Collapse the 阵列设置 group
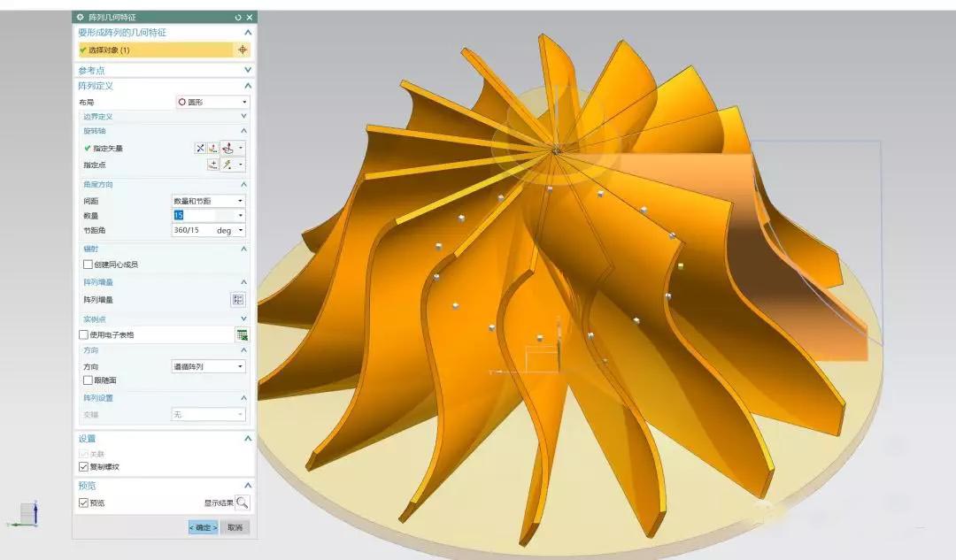The height and width of the screenshot is (560, 956). click(244, 397)
